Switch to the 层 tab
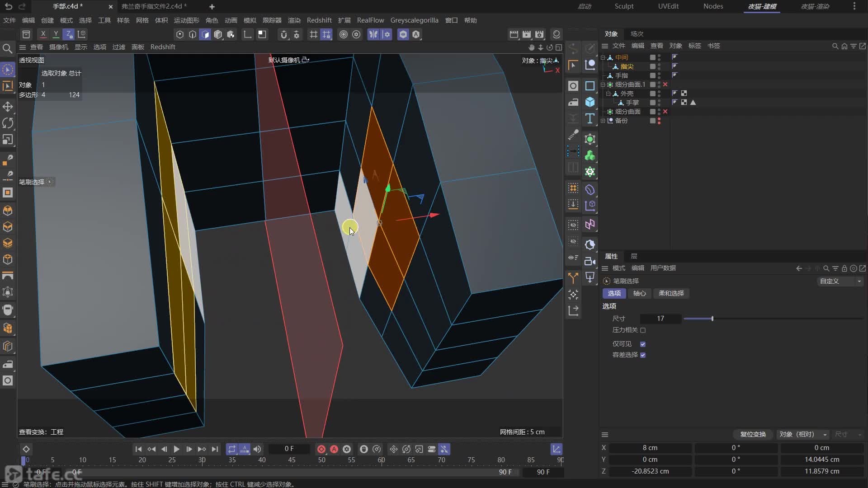The width and height of the screenshot is (868, 488). tap(634, 256)
